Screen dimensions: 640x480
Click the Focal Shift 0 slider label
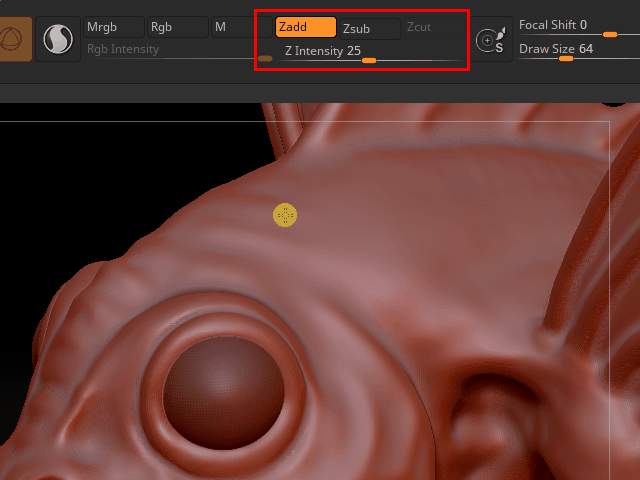553,25
